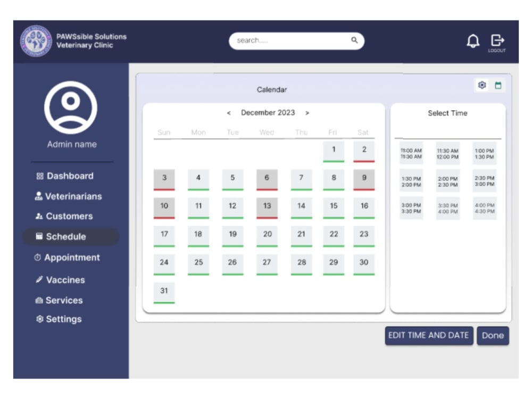Screen dimensions: 532x399
Task: Select December 3 on calendar
Action: tap(164, 179)
